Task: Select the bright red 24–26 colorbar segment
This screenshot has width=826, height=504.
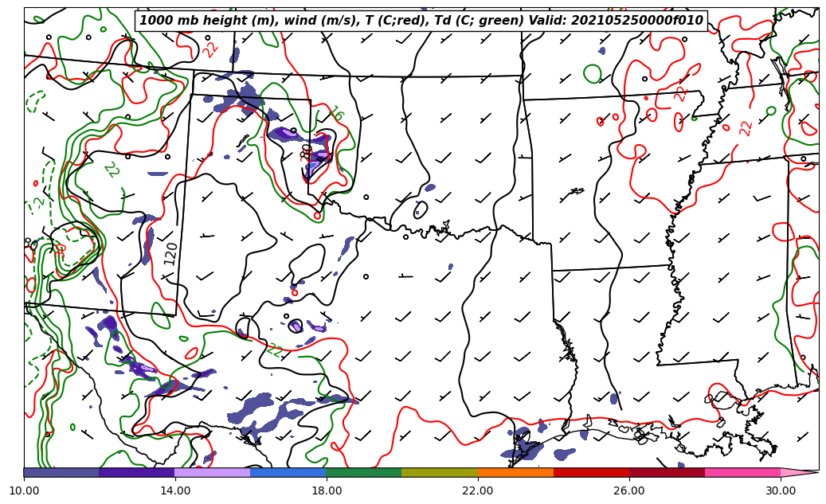Action: point(592,472)
